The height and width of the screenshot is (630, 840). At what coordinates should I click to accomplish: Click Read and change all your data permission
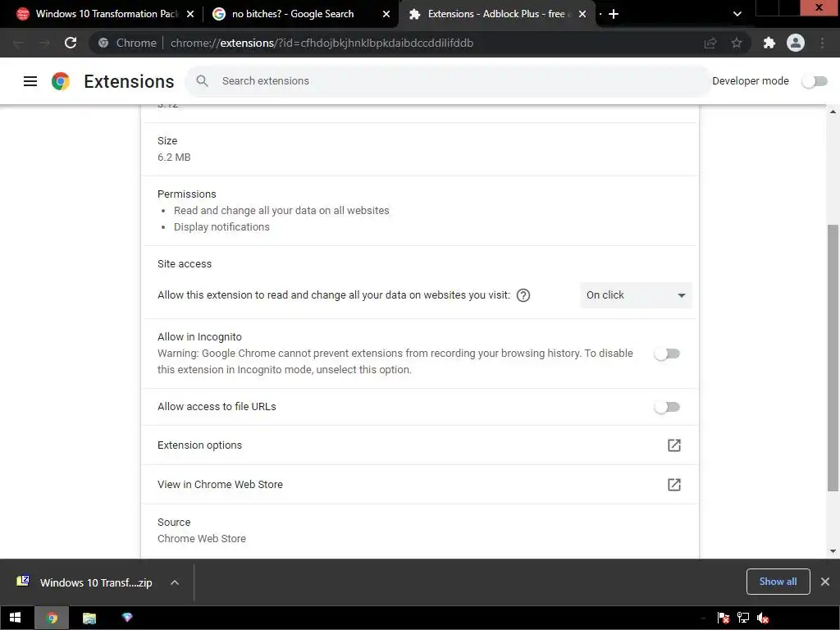point(281,211)
